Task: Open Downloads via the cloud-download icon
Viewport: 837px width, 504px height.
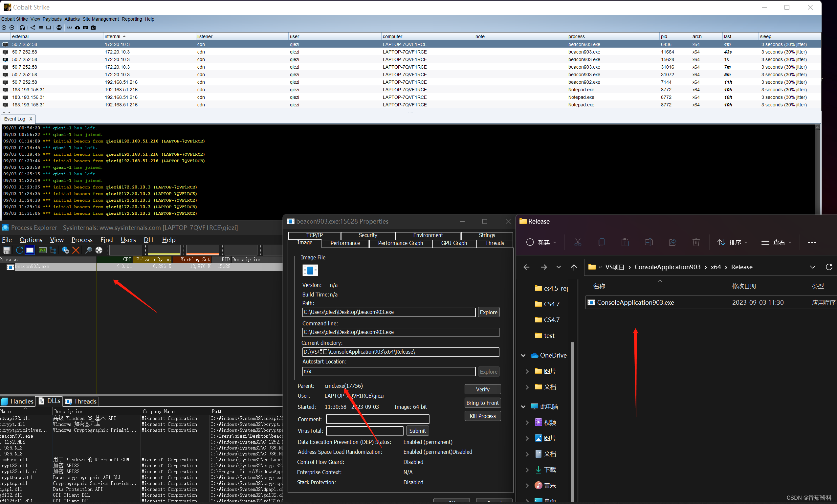Action: (x=77, y=28)
